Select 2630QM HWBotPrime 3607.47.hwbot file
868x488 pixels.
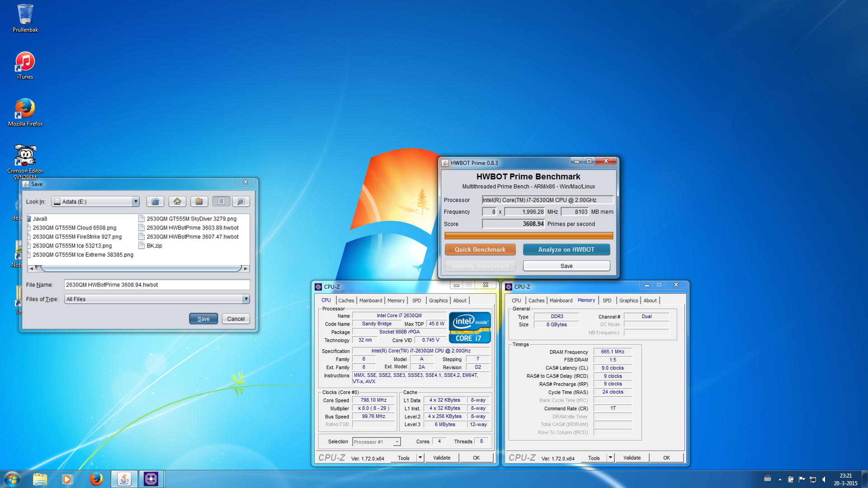click(189, 237)
